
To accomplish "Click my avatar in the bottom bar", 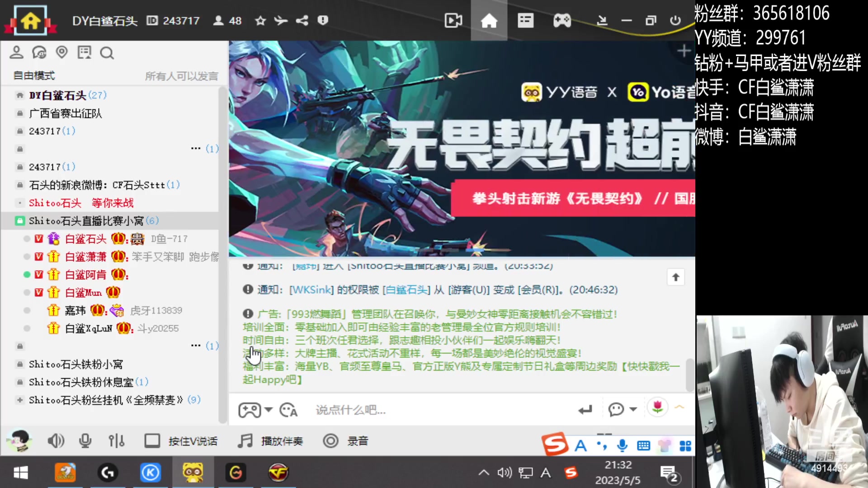I will [19, 440].
